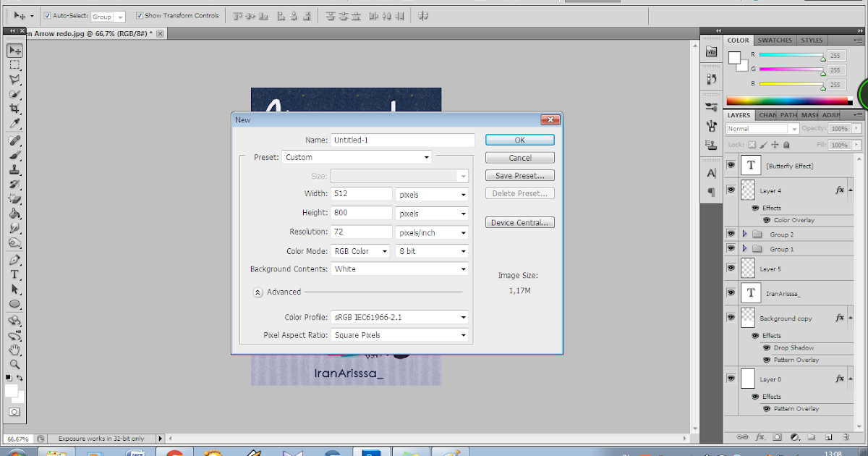Open the Preset dropdown showing Custom
Screen dimensions: 868x456
click(x=357, y=157)
